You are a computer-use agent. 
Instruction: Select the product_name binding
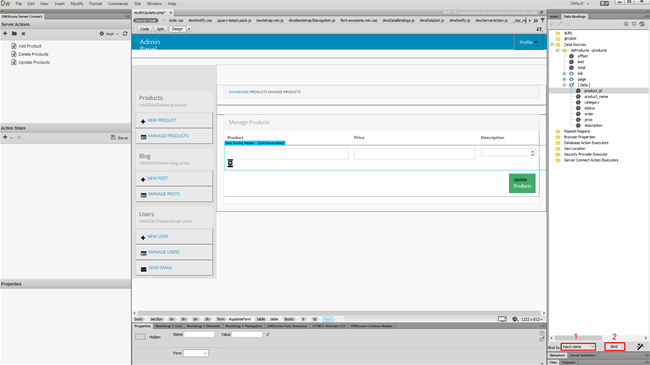pyautogui.click(x=596, y=97)
